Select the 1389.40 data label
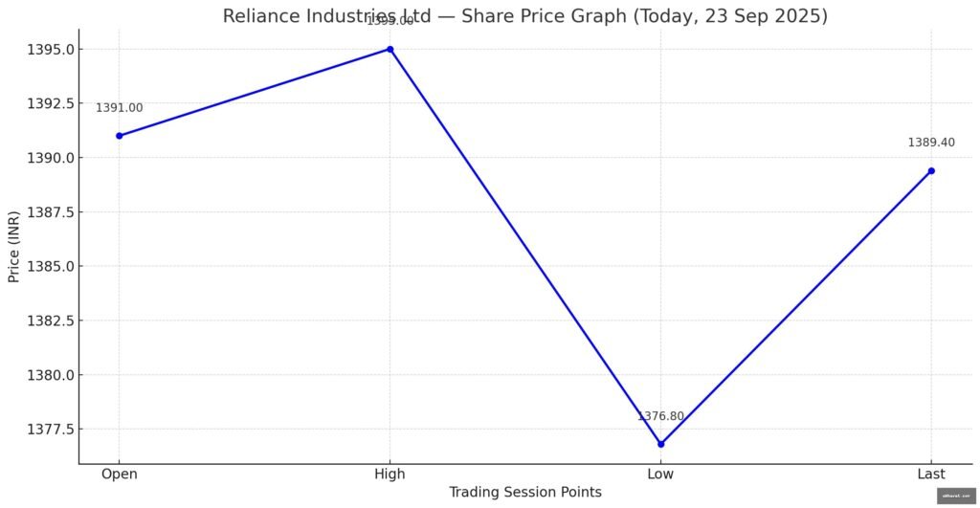 pyautogui.click(x=931, y=143)
